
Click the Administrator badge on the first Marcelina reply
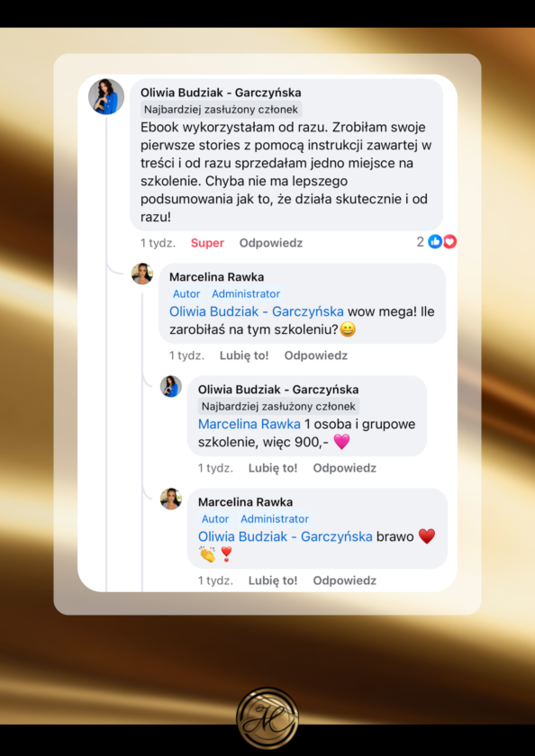(x=246, y=293)
